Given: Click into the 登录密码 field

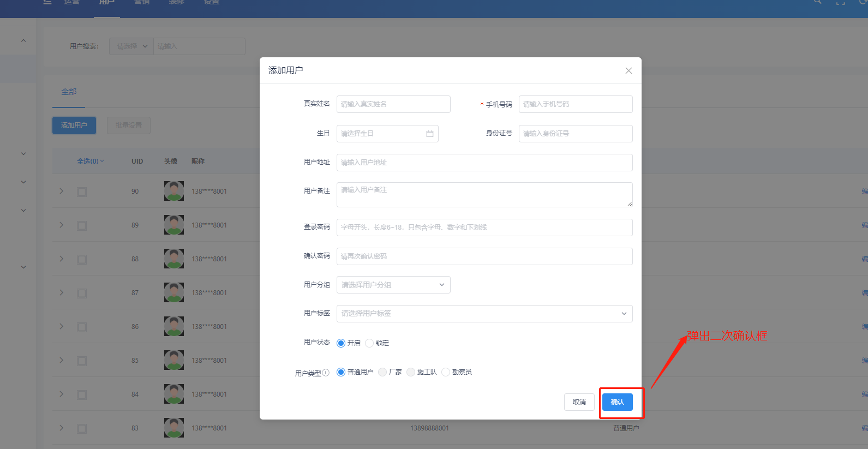Looking at the screenshot, I should 484,228.
